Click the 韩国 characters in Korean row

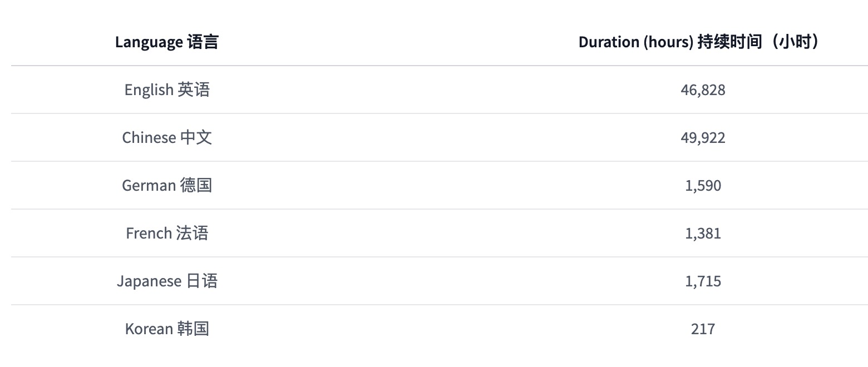tap(194, 329)
